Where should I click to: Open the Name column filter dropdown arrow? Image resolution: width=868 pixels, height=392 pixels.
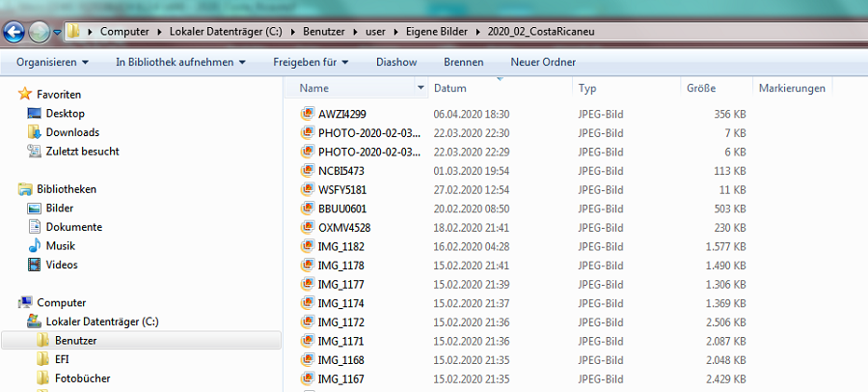click(x=420, y=88)
